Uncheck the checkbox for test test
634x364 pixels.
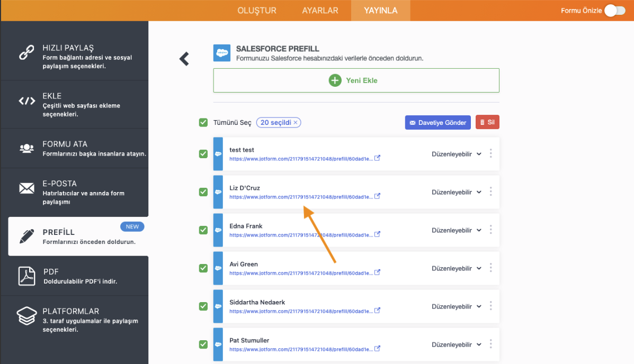[x=203, y=154]
